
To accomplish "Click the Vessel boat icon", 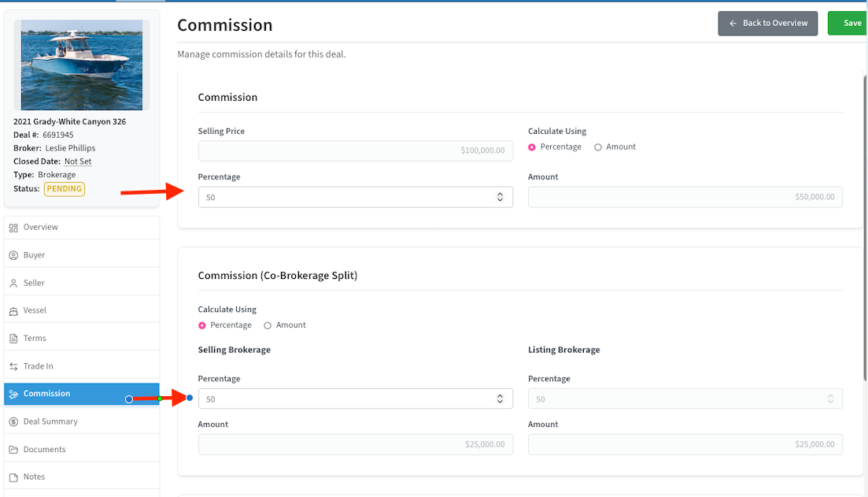I will (13, 311).
